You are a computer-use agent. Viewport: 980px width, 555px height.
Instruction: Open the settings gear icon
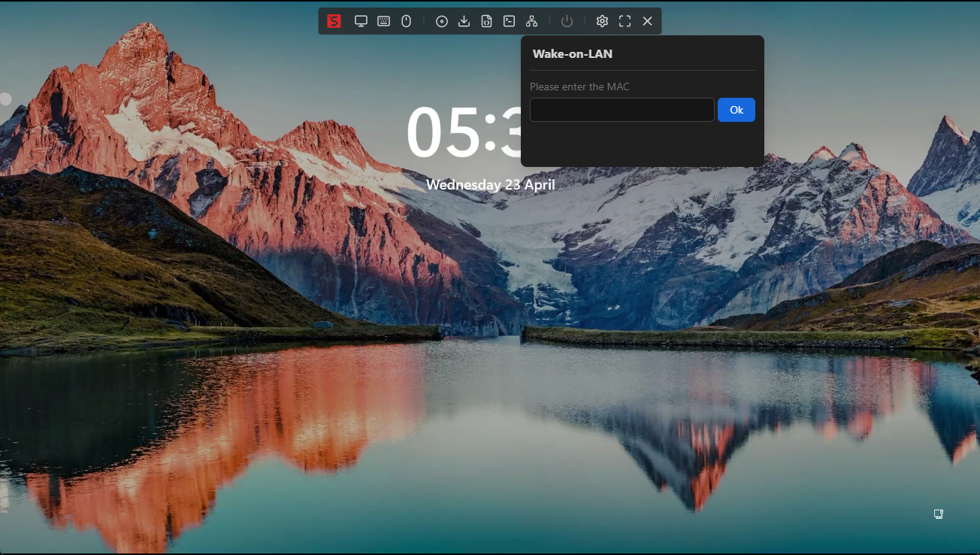[602, 21]
